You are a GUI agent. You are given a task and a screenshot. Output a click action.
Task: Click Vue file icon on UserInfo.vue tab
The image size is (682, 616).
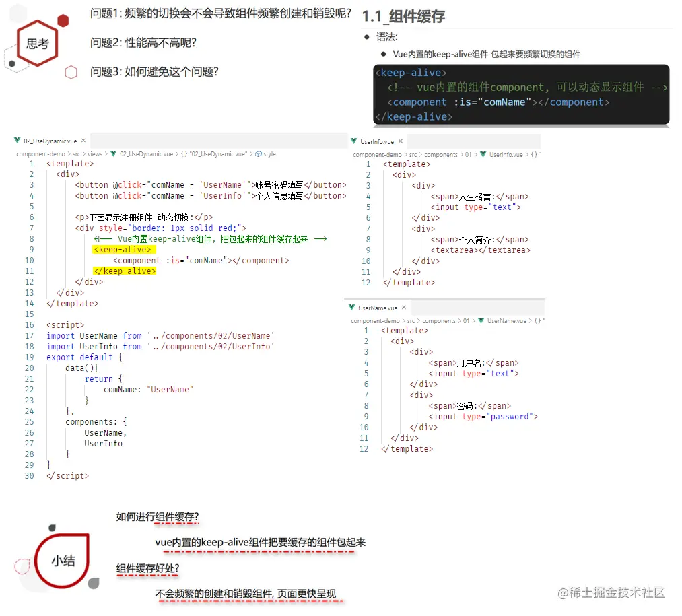(x=354, y=141)
